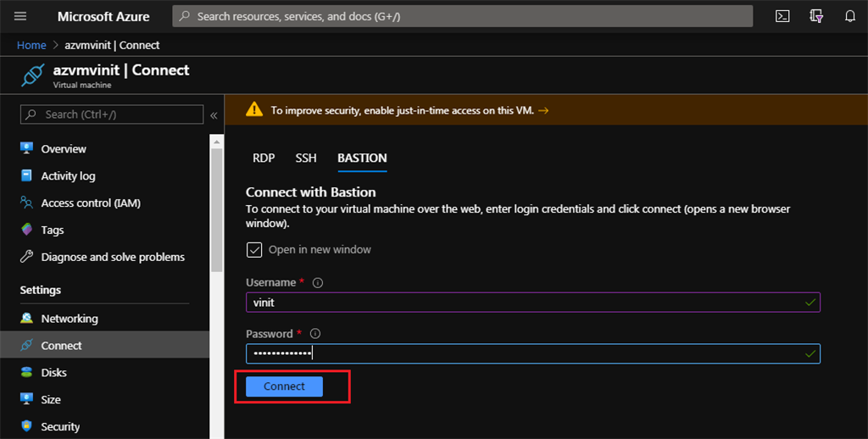Image resolution: width=868 pixels, height=439 pixels.
Task: Select the BASTION tab
Action: click(362, 158)
